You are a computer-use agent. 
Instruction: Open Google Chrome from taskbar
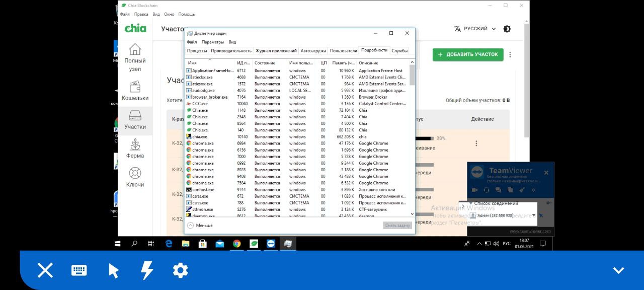point(236,244)
